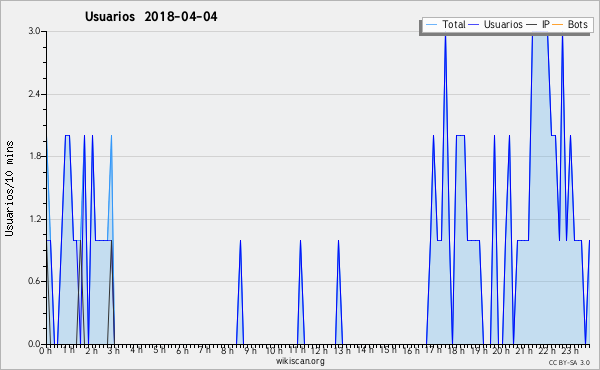The width and height of the screenshot is (600, 370).
Task: Click the '1.8' y-axis value
Action: coord(34,156)
